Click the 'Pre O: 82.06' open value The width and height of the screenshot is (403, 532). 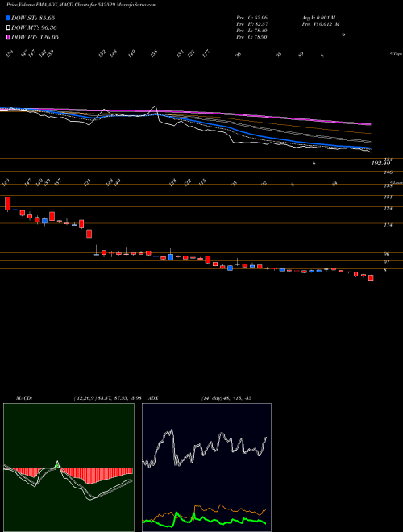(252, 18)
